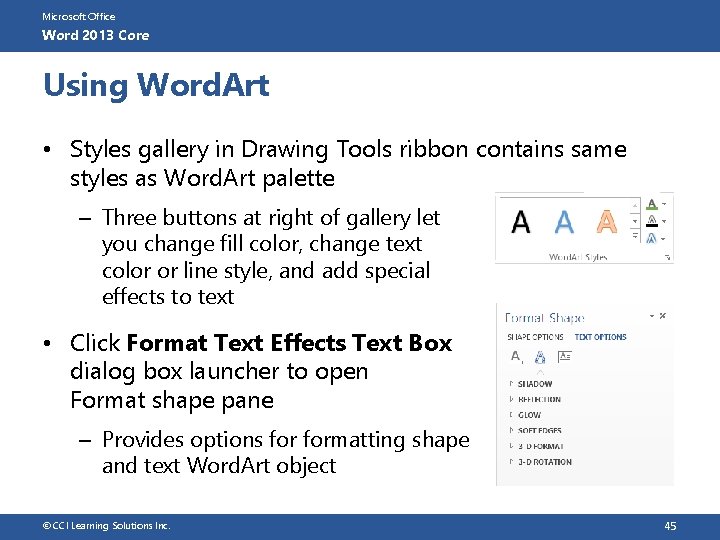Switch to the Shape Options tab
The width and height of the screenshot is (720, 540).
point(535,337)
